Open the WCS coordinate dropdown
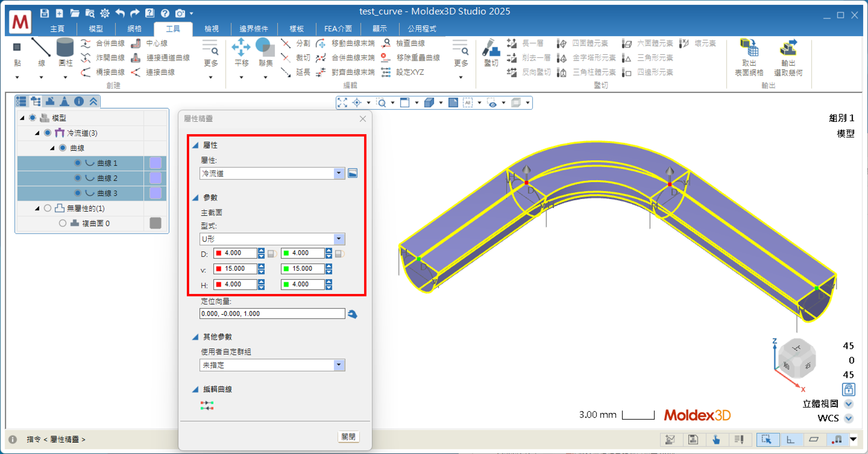The image size is (868, 454). [x=848, y=418]
